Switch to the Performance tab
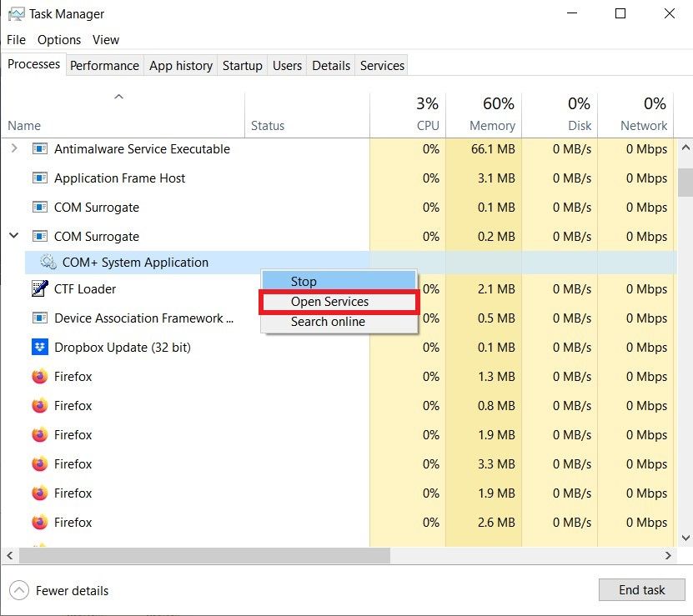This screenshot has width=693, height=616. 104,66
